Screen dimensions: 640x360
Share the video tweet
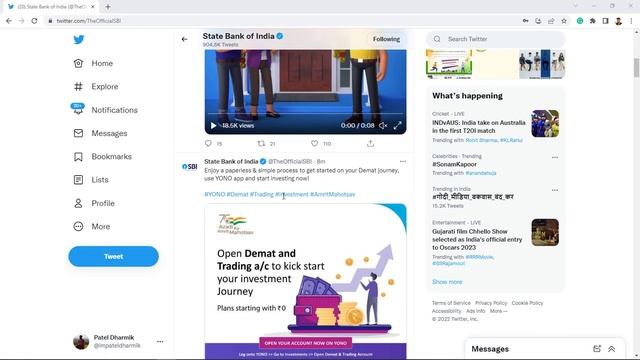370,144
